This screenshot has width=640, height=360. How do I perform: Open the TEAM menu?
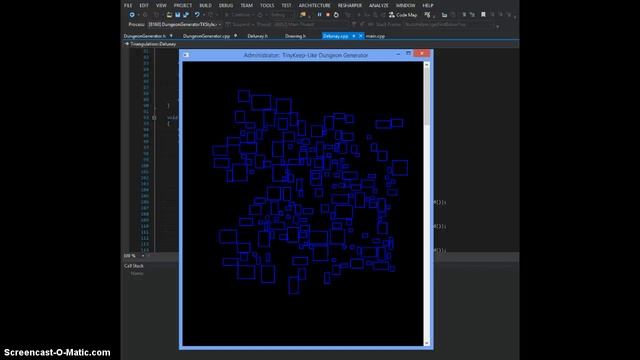tap(246, 5)
